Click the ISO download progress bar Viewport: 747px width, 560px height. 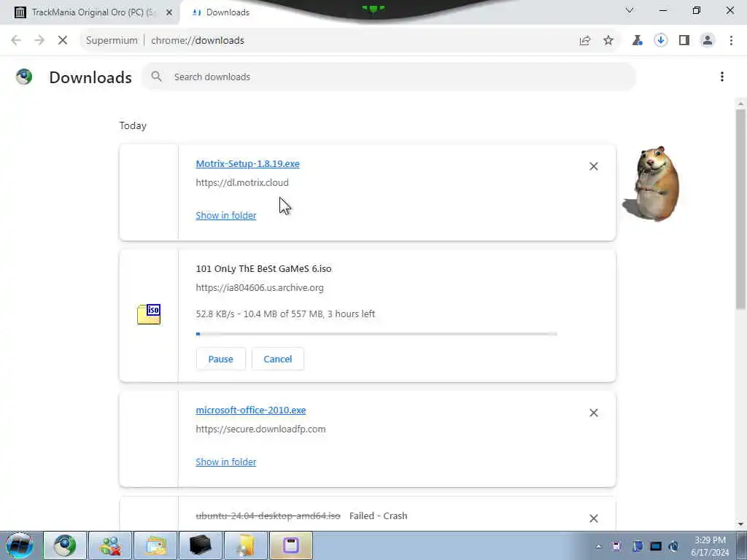(x=376, y=334)
